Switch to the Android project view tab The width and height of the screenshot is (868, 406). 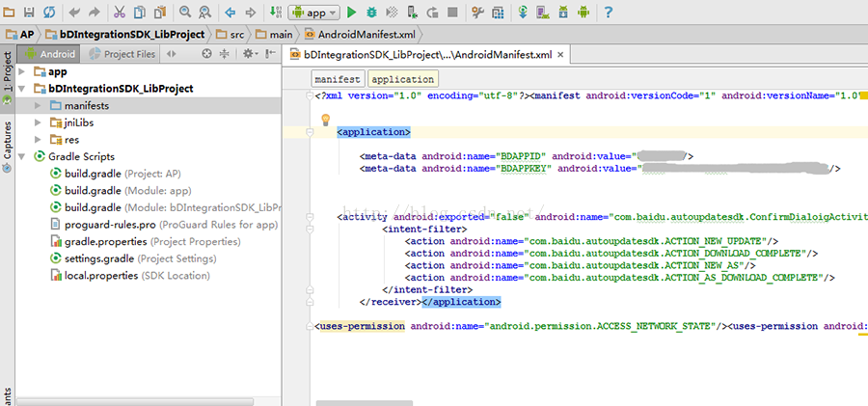(49, 54)
